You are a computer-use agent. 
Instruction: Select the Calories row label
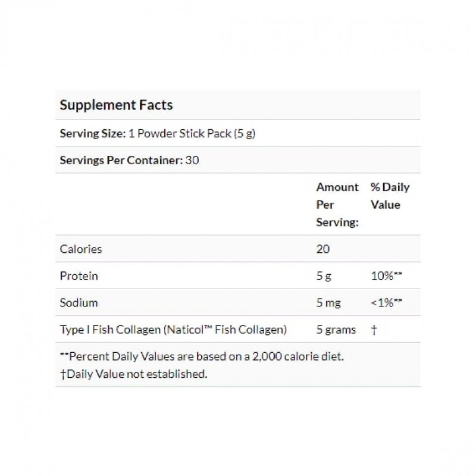(x=81, y=249)
